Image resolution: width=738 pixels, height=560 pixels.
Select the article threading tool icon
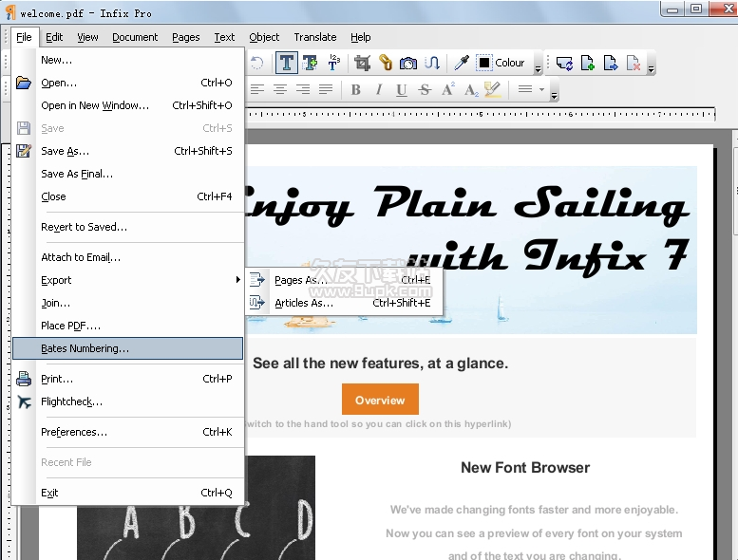click(x=432, y=63)
